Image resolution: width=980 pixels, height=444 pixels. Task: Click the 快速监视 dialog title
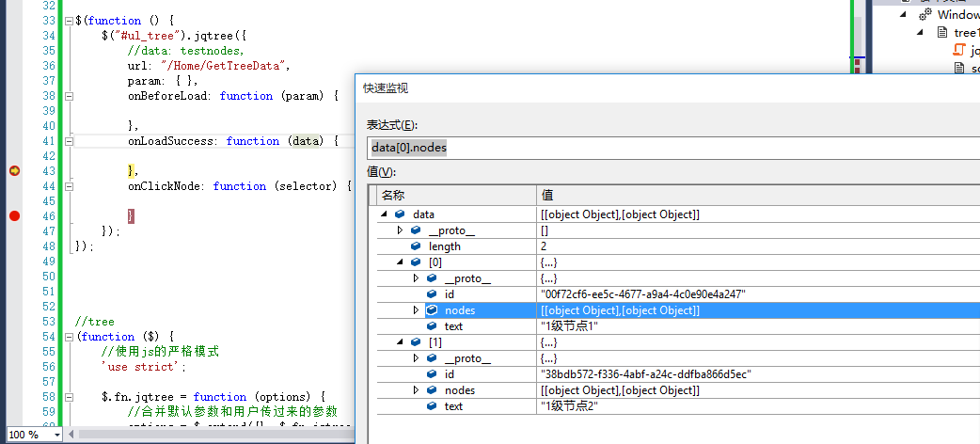pos(386,88)
